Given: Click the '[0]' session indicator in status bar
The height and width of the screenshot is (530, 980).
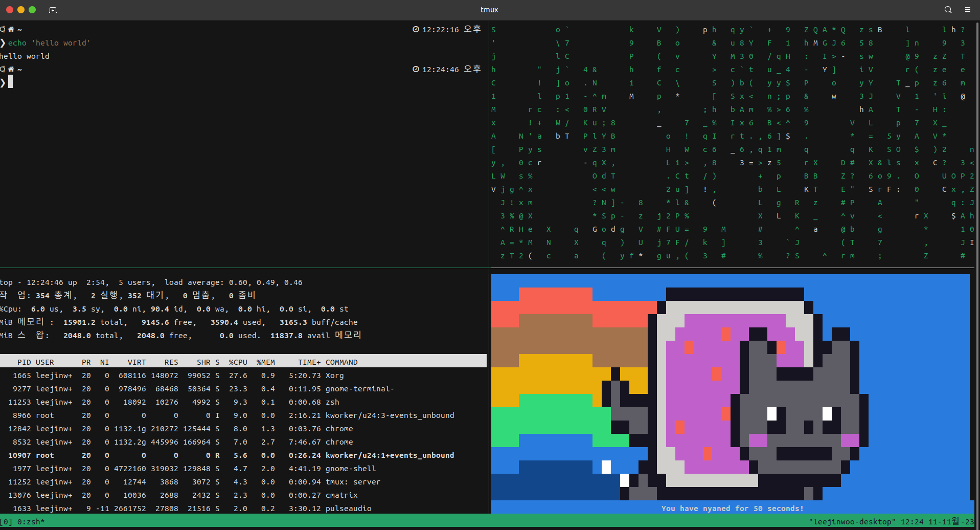Looking at the screenshot, I should coord(6,522).
